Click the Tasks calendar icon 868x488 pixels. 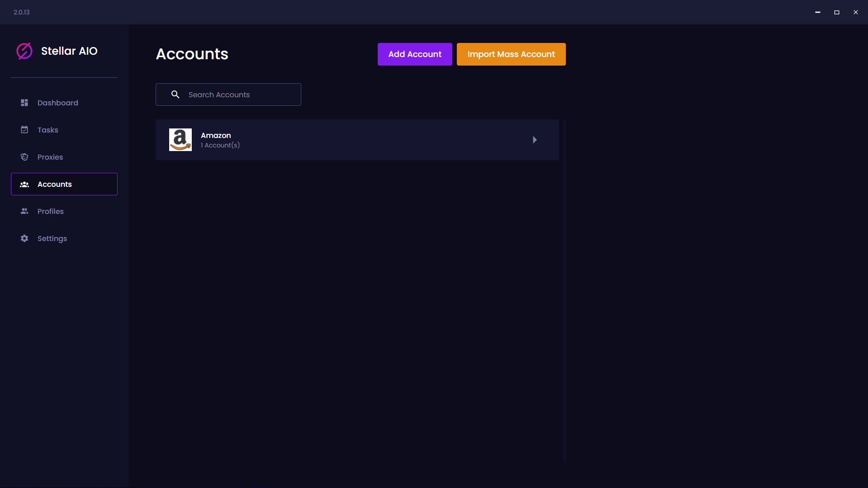click(24, 130)
